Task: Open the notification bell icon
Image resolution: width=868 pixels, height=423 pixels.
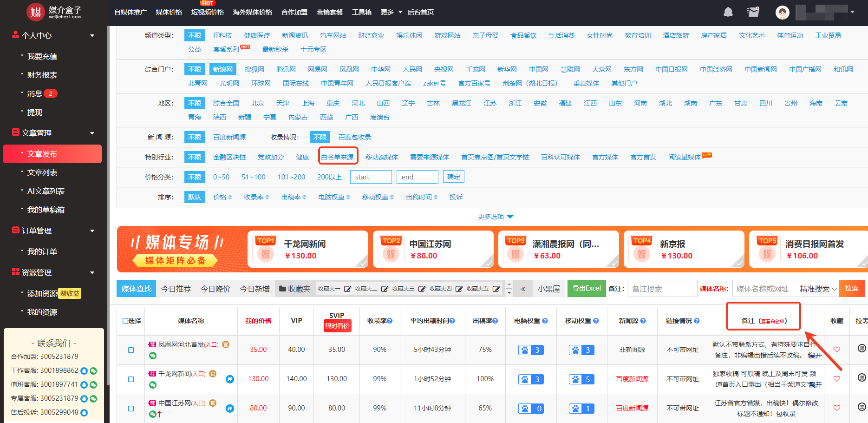Action: 728,12
